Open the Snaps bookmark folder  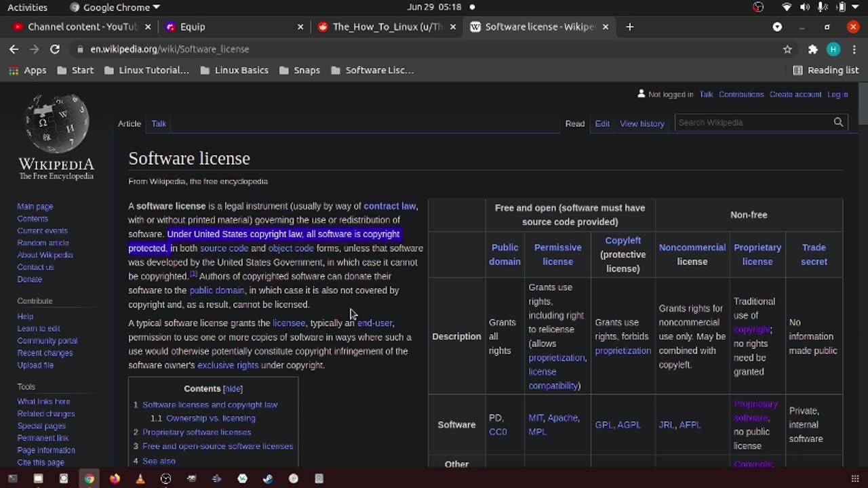299,70
